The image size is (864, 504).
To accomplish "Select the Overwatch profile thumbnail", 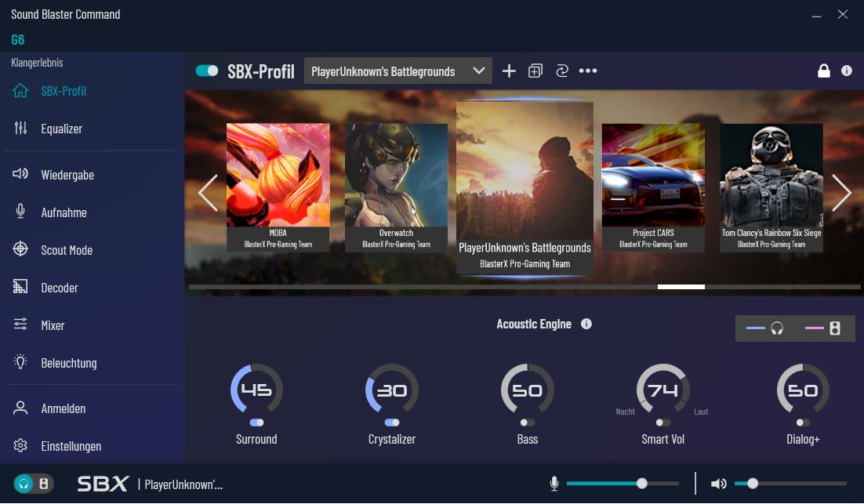I will 396,187.
